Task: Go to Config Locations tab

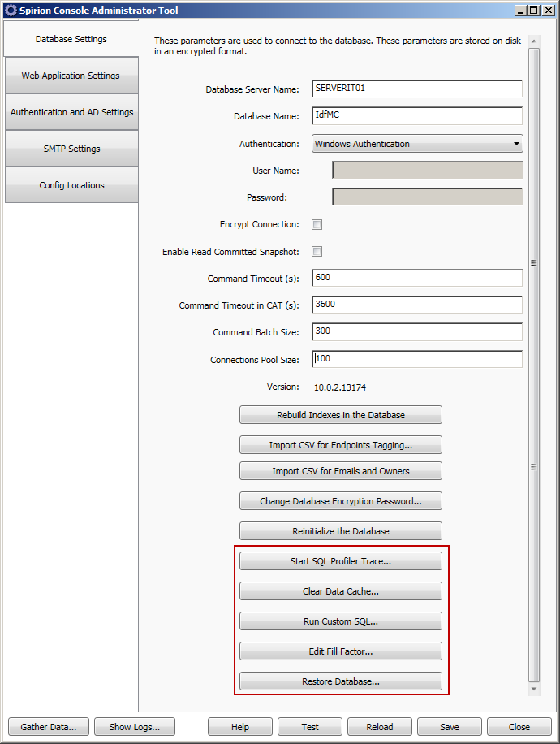Action: 71,185
